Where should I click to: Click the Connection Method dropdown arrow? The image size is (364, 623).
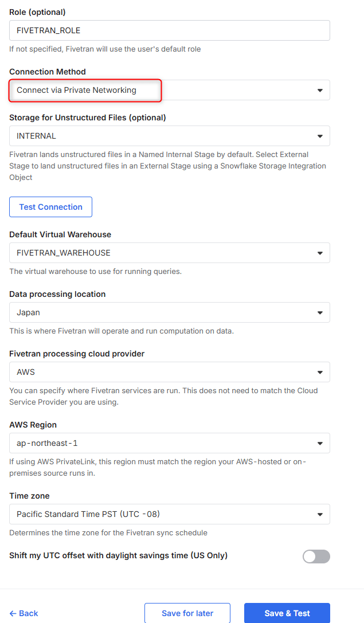click(320, 91)
